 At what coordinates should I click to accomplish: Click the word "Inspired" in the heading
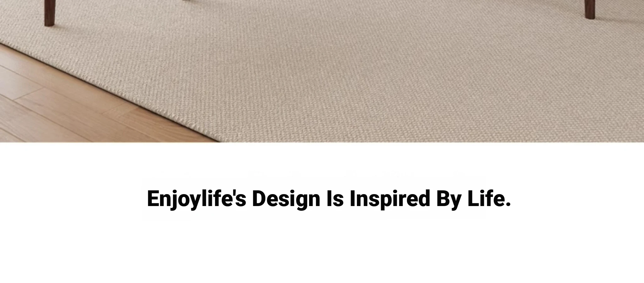coord(390,199)
